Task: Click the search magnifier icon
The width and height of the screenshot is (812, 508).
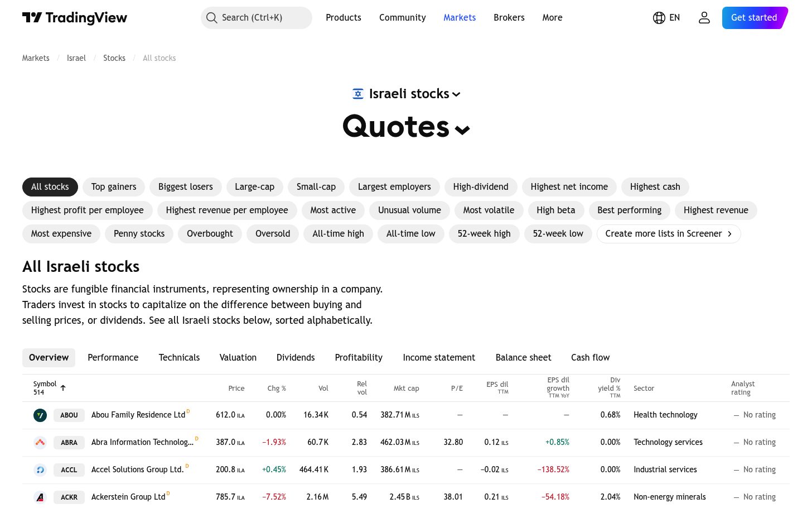Action: point(211,18)
